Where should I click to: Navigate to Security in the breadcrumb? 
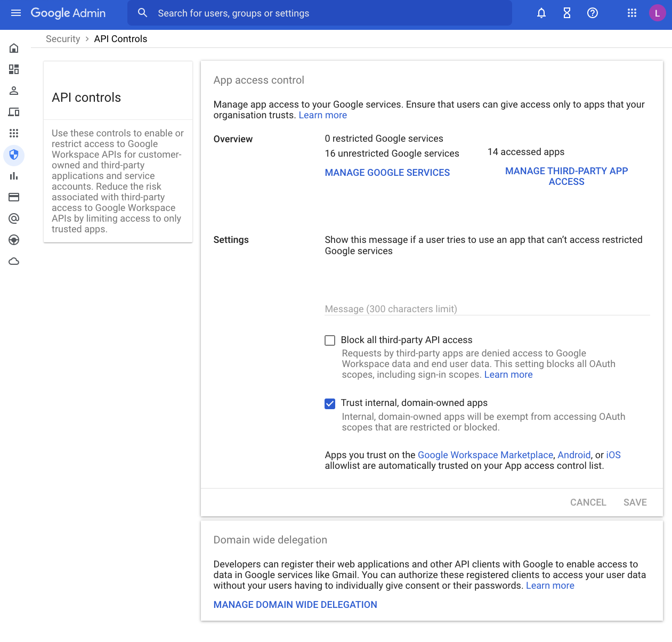63,39
